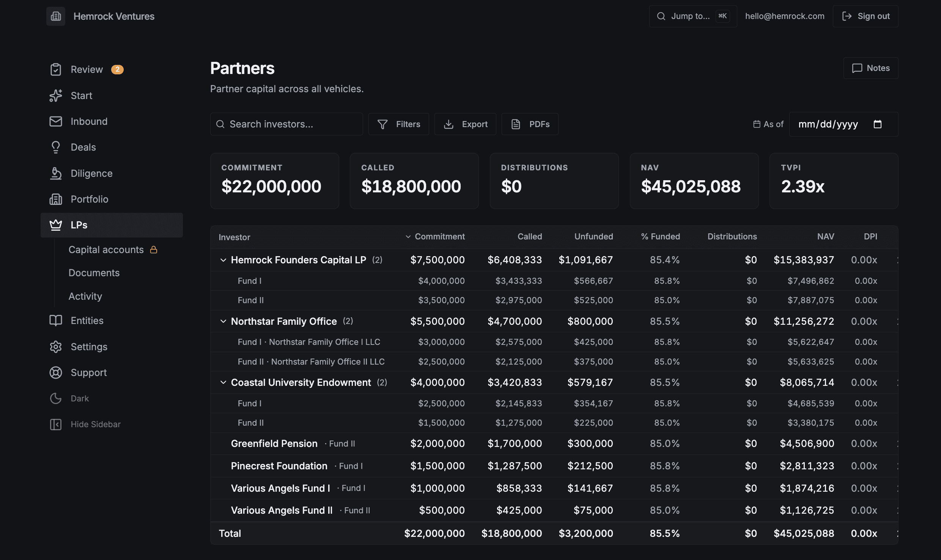941x560 pixels.
Task: Click the Inbound envelope icon
Action: click(56, 121)
